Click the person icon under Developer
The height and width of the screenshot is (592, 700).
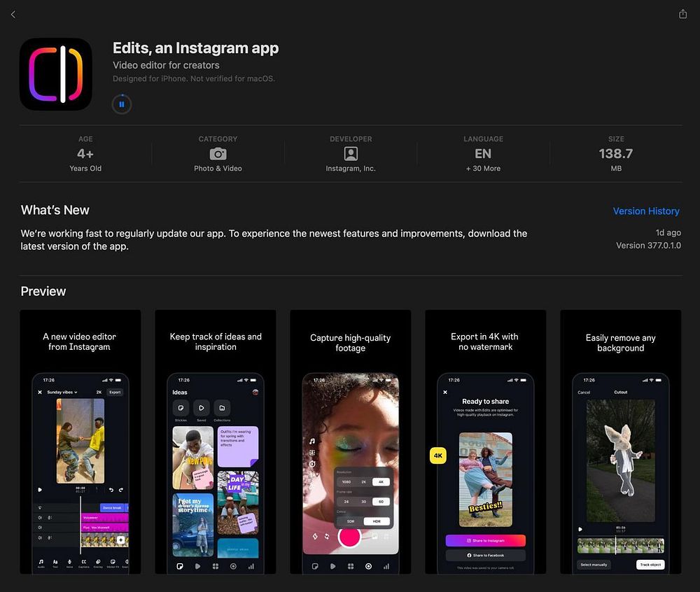(351, 154)
